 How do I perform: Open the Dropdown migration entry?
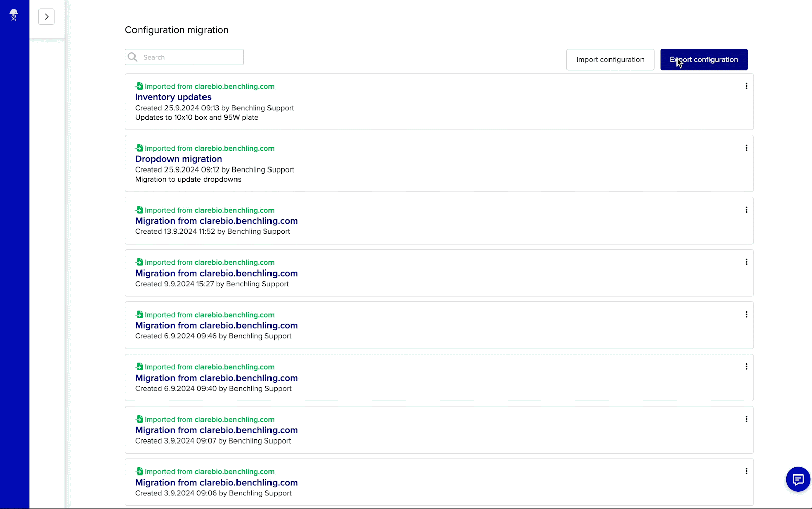tap(178, 159)
